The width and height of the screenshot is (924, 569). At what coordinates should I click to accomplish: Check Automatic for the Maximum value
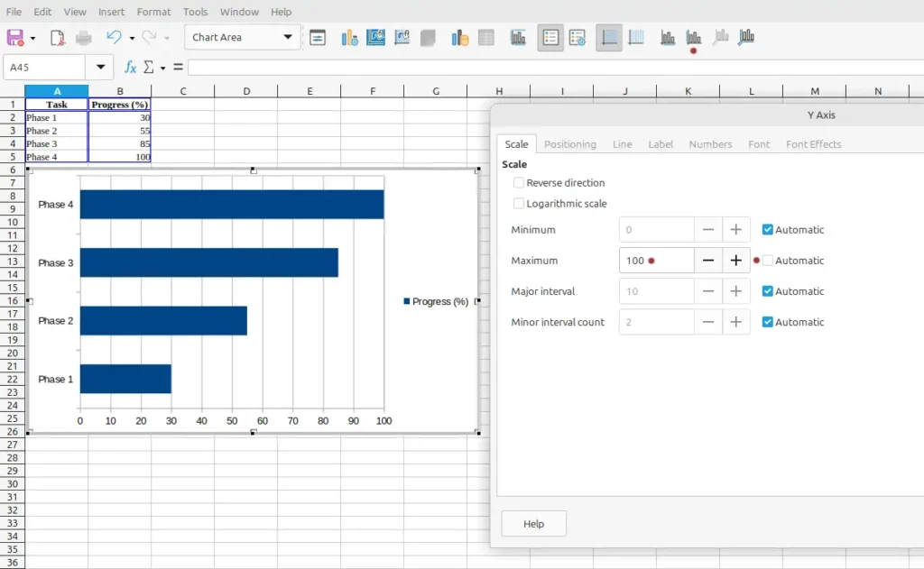768,261
